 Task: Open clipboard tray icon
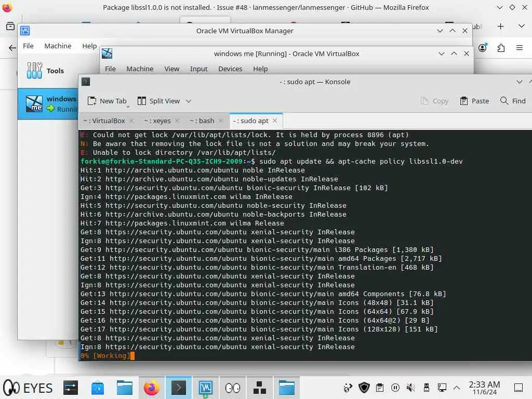point(380,388)
